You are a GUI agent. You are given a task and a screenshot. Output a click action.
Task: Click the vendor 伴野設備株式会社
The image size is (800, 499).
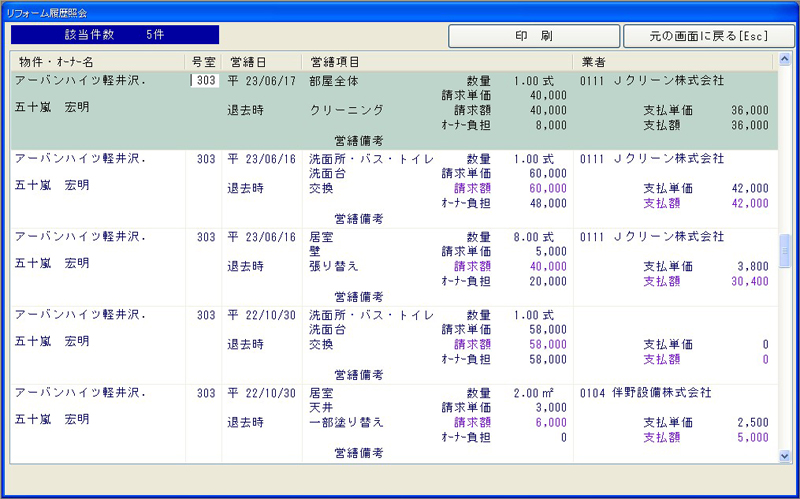tap(661, 393)
